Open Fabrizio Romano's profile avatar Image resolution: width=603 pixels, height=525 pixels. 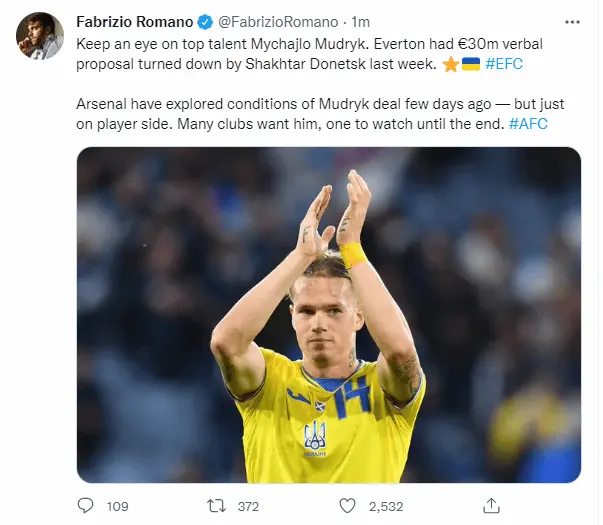point(37,36)
